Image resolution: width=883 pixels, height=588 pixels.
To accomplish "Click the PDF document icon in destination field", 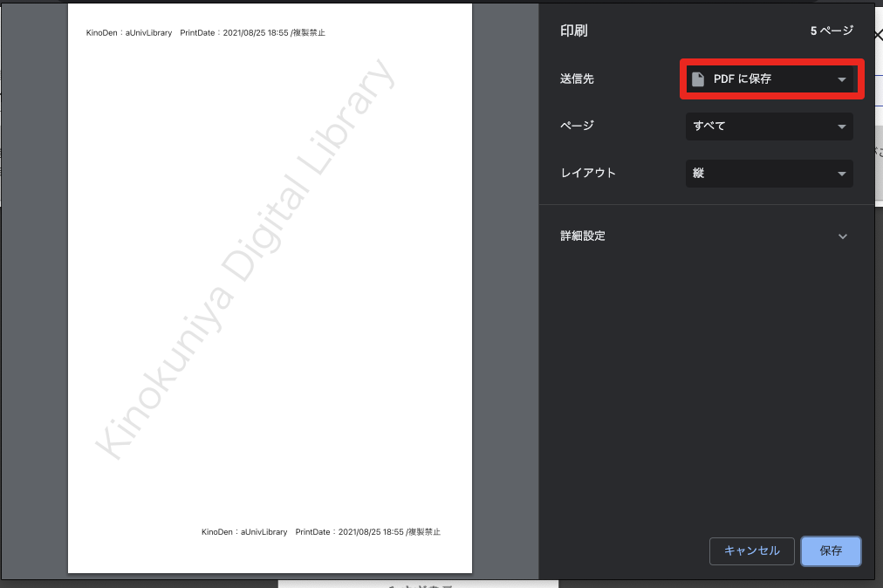I will 698,79.
